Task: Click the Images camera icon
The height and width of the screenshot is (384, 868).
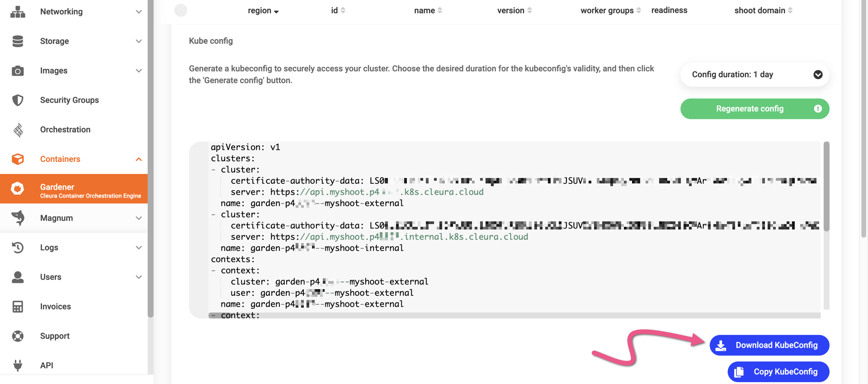Action: point(18,71)
